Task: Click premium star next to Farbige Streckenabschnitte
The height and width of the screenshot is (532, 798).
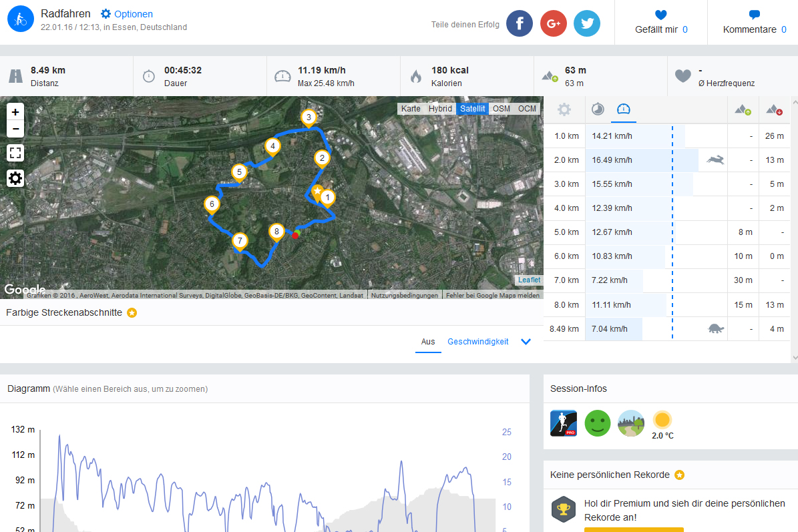Action: coord(132,313)
